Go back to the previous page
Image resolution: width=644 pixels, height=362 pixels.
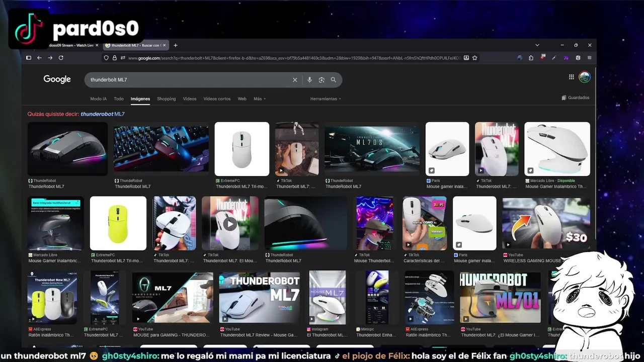click(x=39, y=58)
